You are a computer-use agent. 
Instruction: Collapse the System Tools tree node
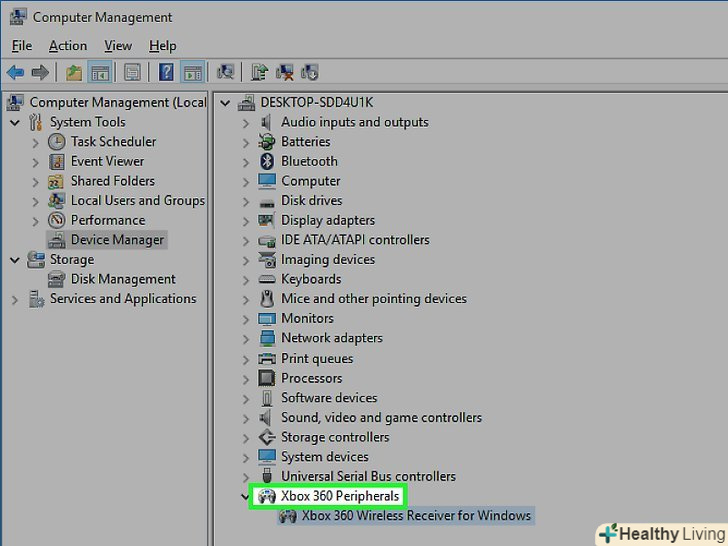pyautogui.click(x=15, y=123)
